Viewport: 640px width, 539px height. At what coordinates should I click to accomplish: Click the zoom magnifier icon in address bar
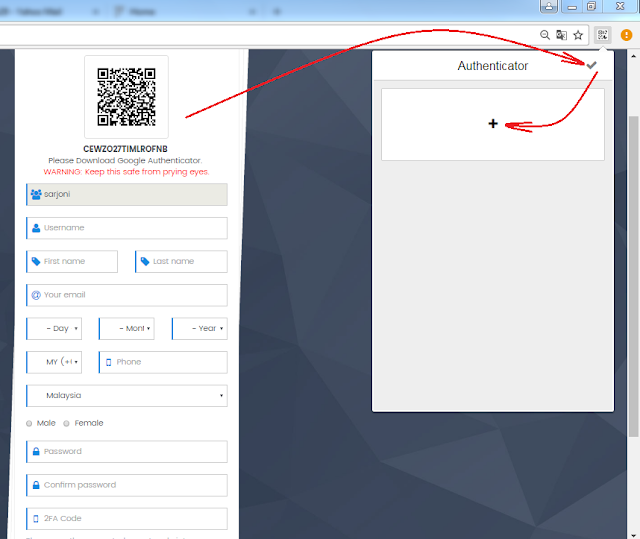(x=544, y=35)
